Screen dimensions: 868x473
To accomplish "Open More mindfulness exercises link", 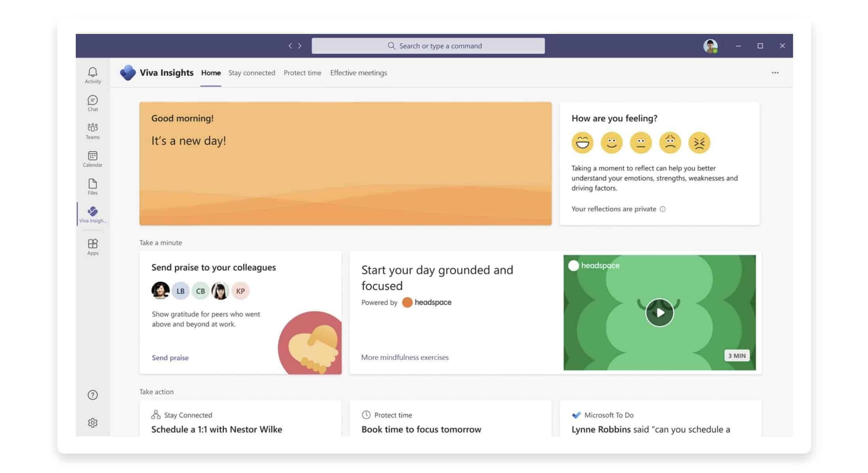I will click(405, 357).
